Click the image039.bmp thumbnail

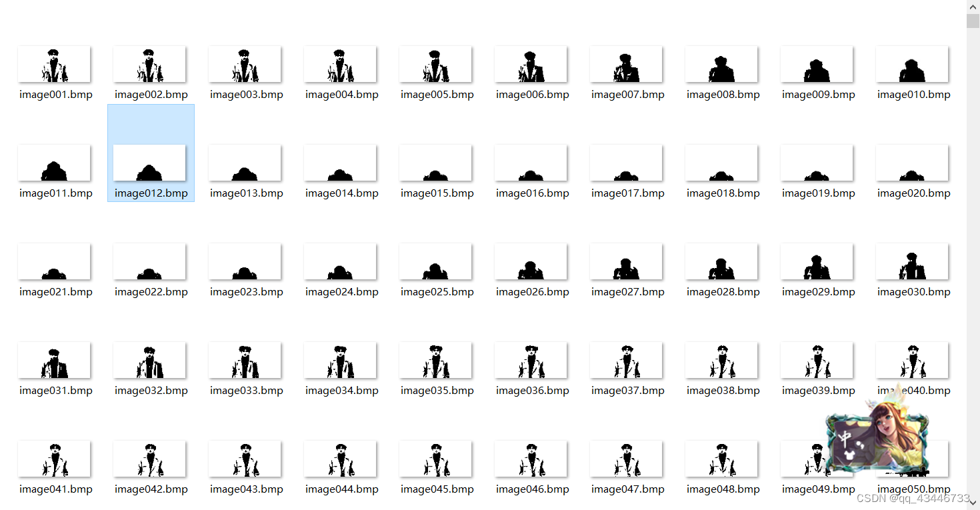(x=817, y=360)
